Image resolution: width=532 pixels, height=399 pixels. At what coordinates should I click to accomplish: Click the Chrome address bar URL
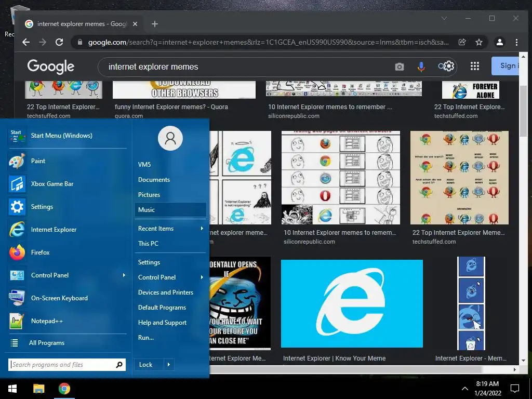coord(268,42)
